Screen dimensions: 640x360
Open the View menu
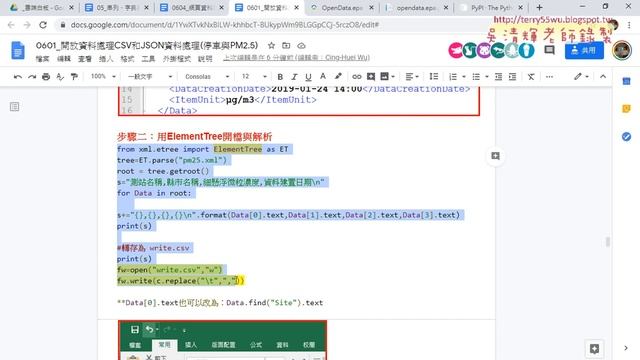(x=85, y=59)
